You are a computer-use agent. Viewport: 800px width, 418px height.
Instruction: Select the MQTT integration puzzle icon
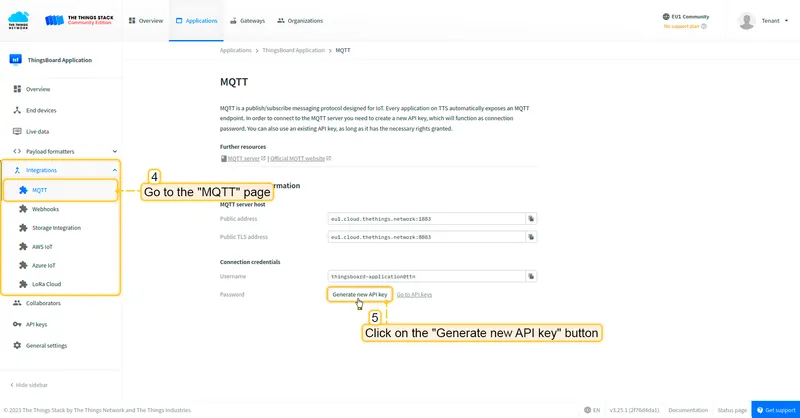click(x=23, y=190)
